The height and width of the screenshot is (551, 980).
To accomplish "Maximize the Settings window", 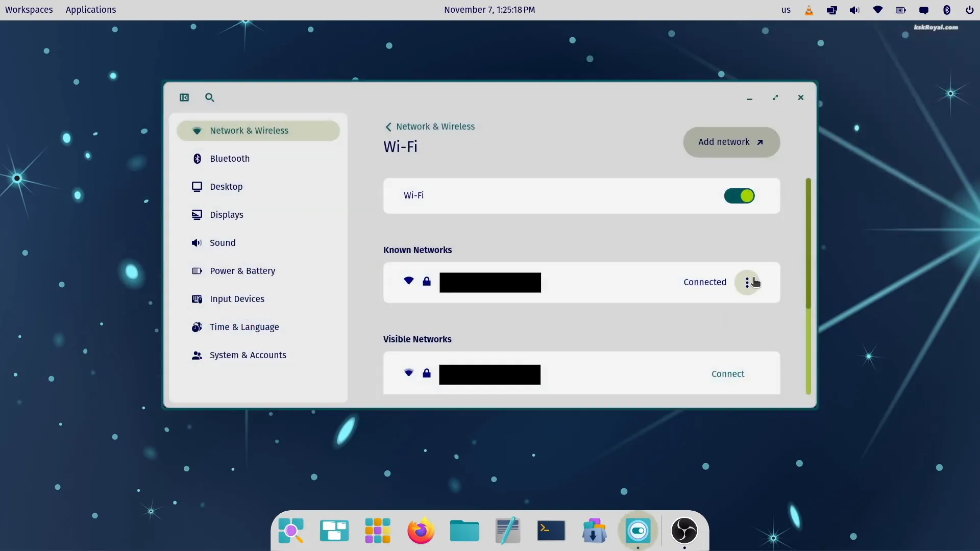I will coord(775,97).
